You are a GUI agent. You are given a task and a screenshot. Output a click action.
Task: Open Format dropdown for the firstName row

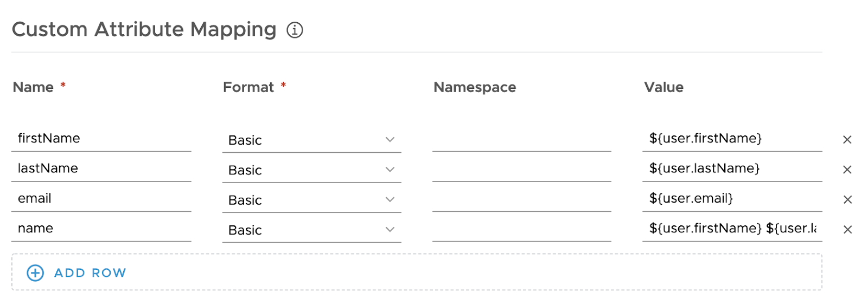tap(390, 140)
